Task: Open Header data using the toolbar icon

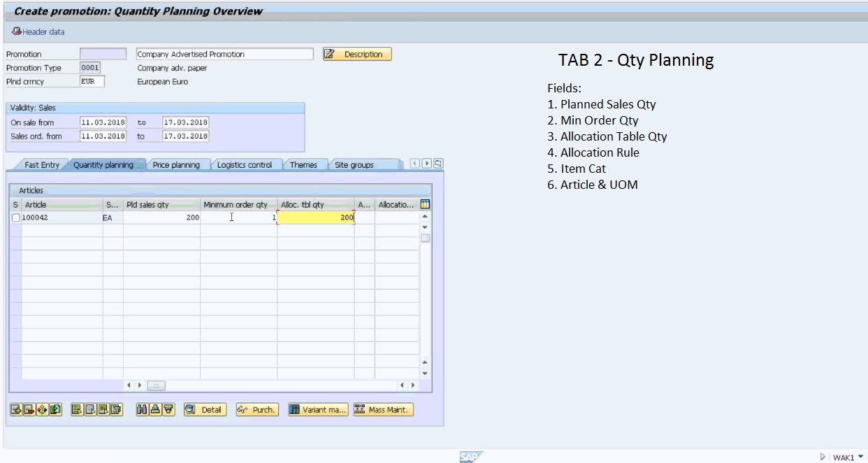Action: (x=17, y=31)
